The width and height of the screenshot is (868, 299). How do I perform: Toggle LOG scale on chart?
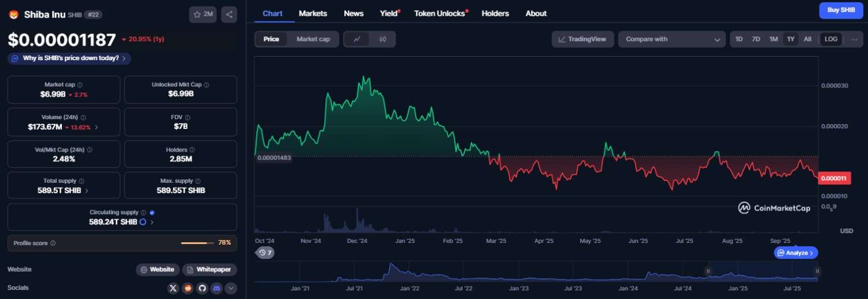(x=831, y=39)
